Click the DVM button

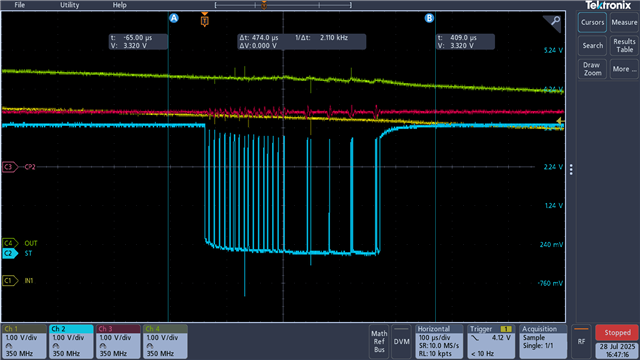point(401,342)
